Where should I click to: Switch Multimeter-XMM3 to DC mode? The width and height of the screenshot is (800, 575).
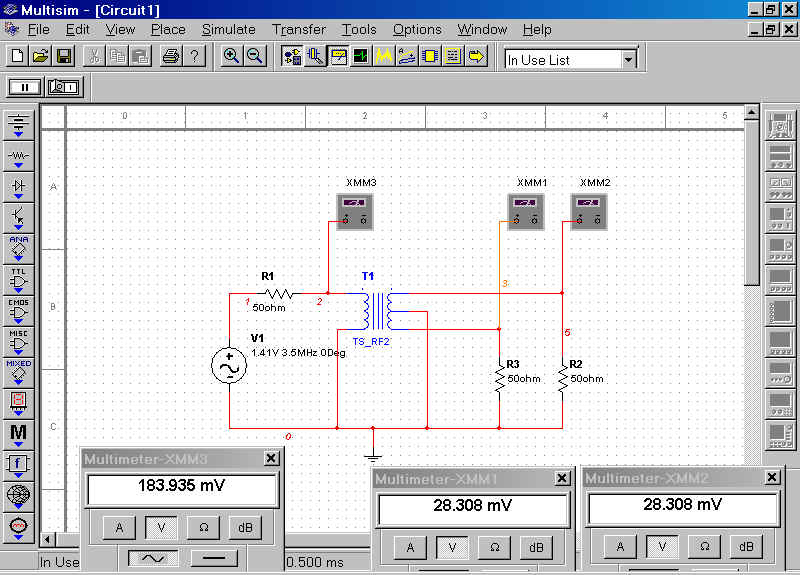[x=213, y=559]
